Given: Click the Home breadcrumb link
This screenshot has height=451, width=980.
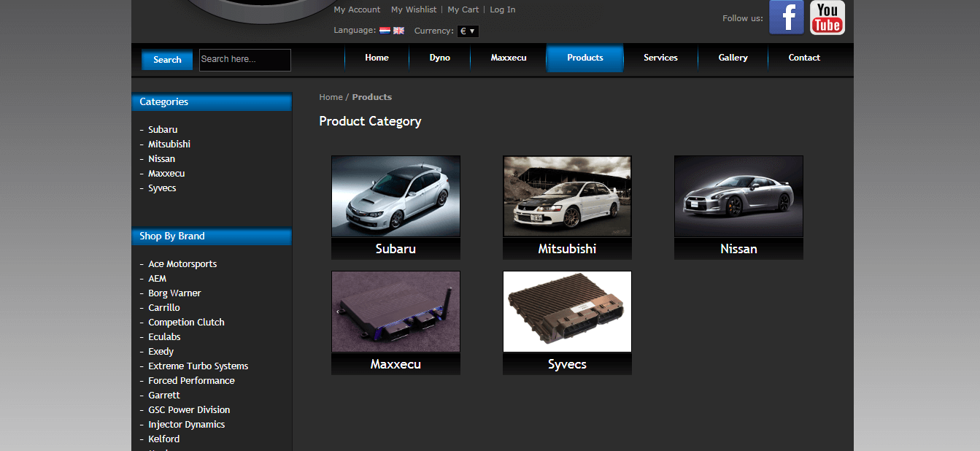Looking at the screenshot, I should point(331,97).
